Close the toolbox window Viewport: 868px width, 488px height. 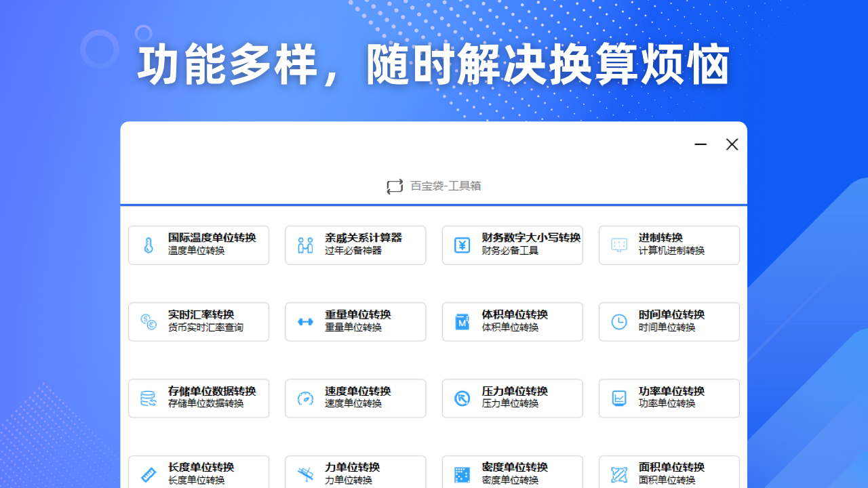click(x=732, y=144)
